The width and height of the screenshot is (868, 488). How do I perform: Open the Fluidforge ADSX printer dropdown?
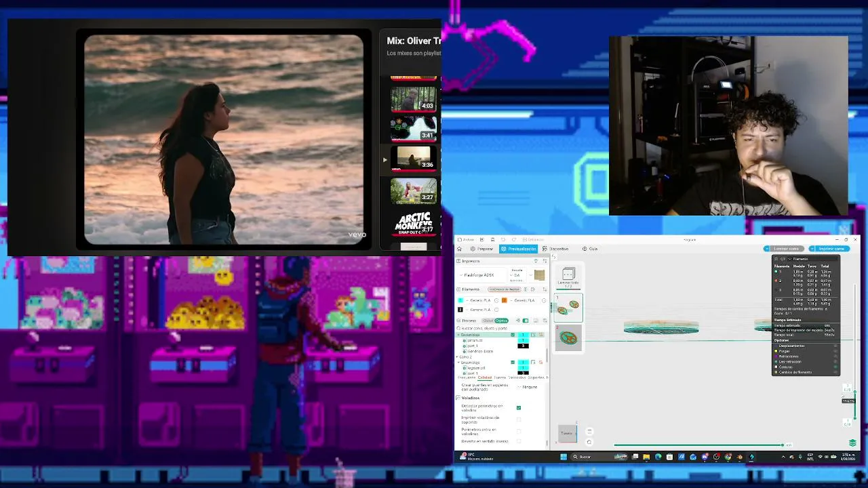tap(483, 275)
